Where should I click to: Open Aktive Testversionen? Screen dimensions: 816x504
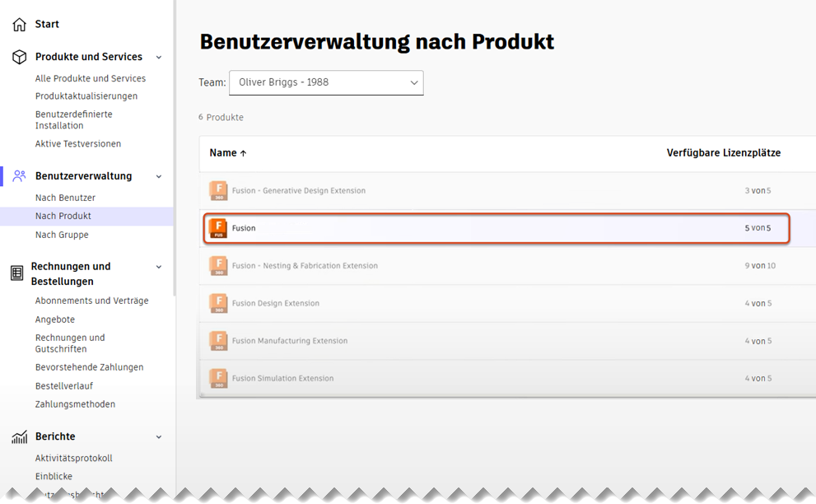(78, 143)
